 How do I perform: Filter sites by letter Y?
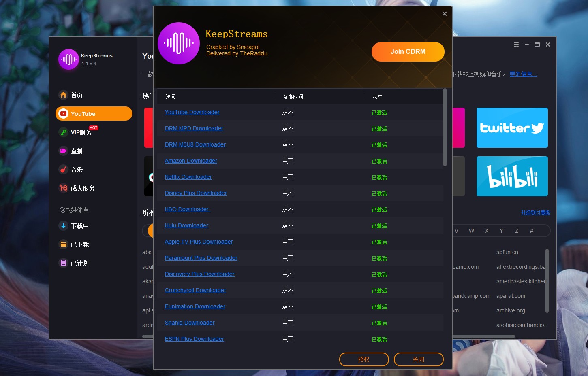click(501, 231)
